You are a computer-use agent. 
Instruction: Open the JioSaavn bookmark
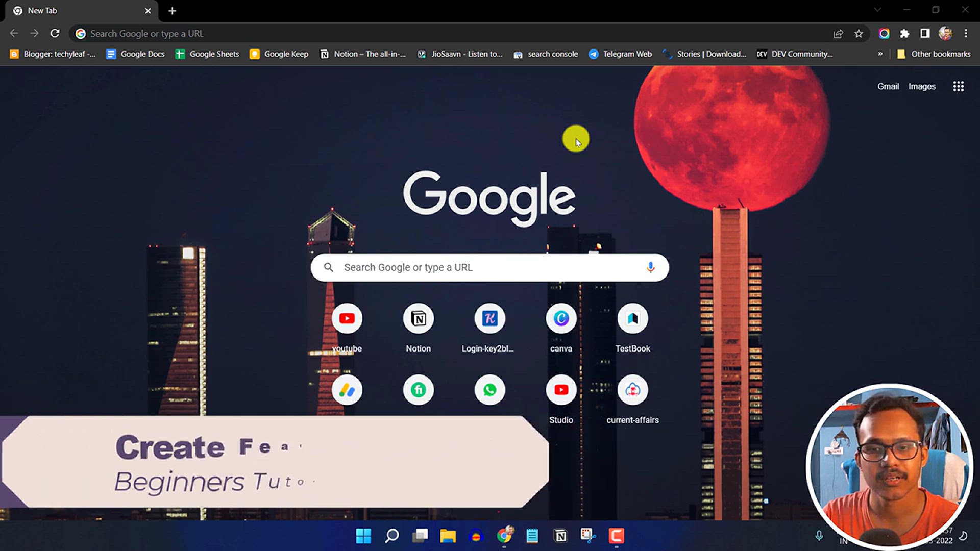(460, 54)
